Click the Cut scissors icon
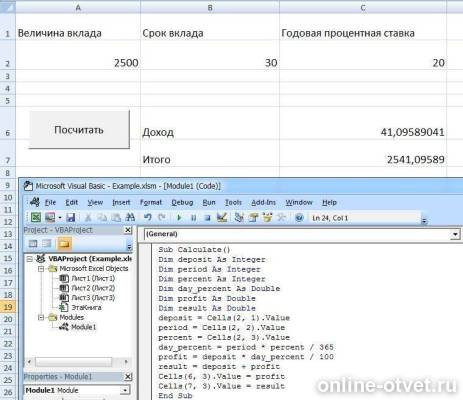This screenshot has height=400, width=463. click(x=88, y=218)
